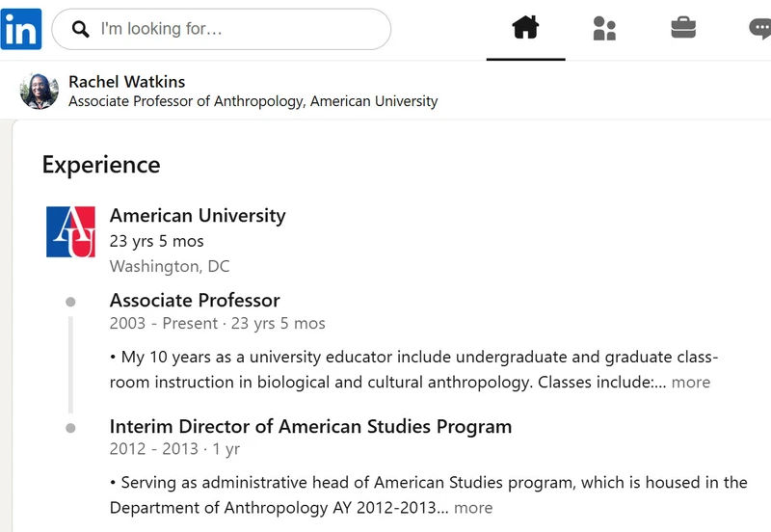Open the Rachel Watkins name link

pyautogui.click(x=127, y=82)
